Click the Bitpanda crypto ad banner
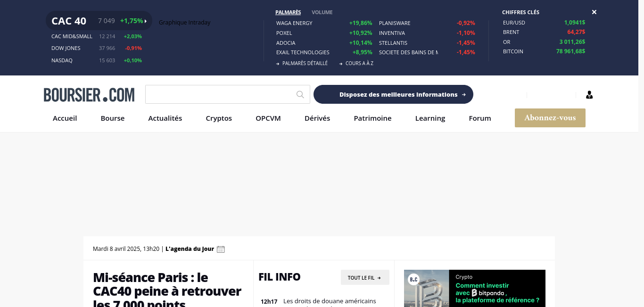Image resolution: width=644 pixels, height=307 pixels. click(475, 288)
